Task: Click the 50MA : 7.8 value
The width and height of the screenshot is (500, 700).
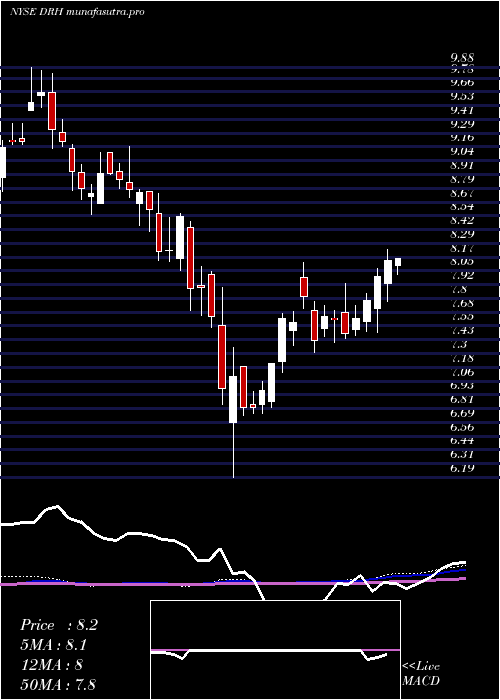Action: [x=59, y=684]
